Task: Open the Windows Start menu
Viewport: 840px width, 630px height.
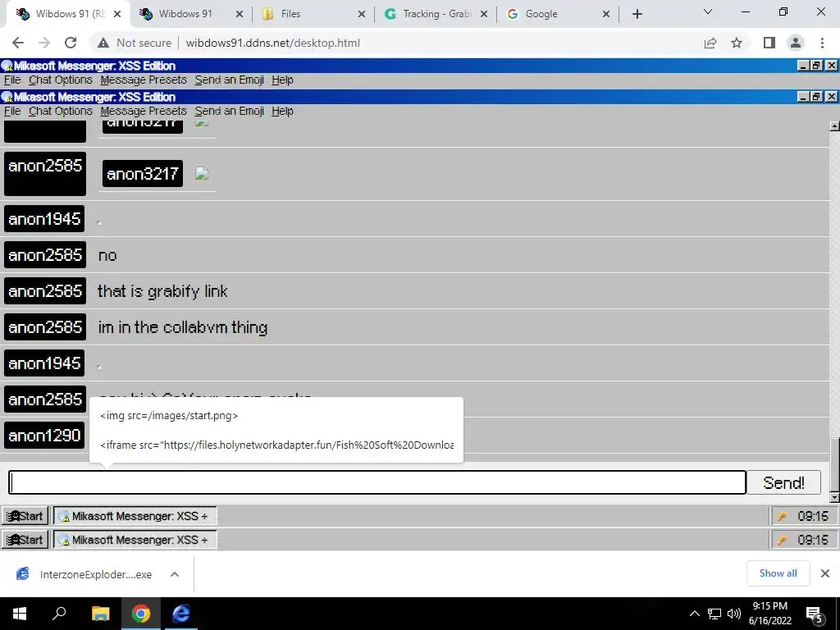Action: 20,614
